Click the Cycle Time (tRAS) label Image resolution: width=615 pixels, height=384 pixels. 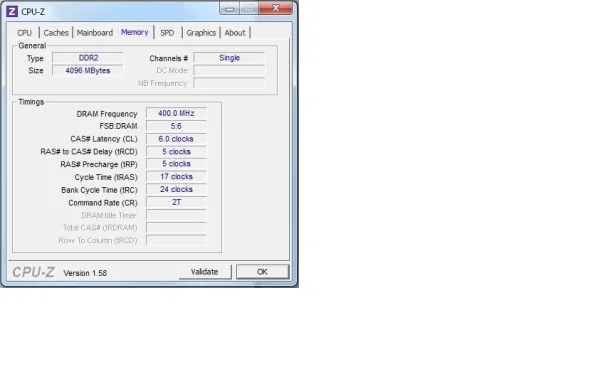(106, 177)
